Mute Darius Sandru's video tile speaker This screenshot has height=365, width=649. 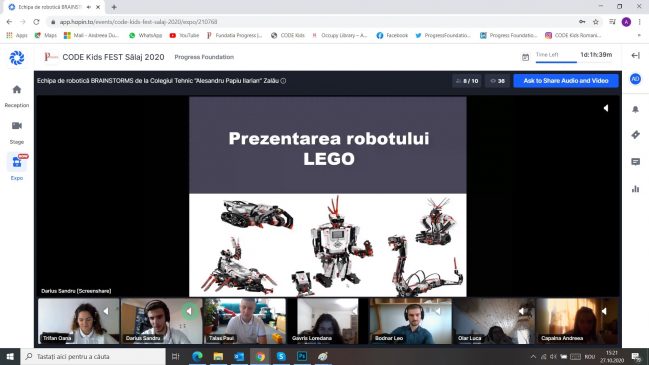tap(189, 311)
